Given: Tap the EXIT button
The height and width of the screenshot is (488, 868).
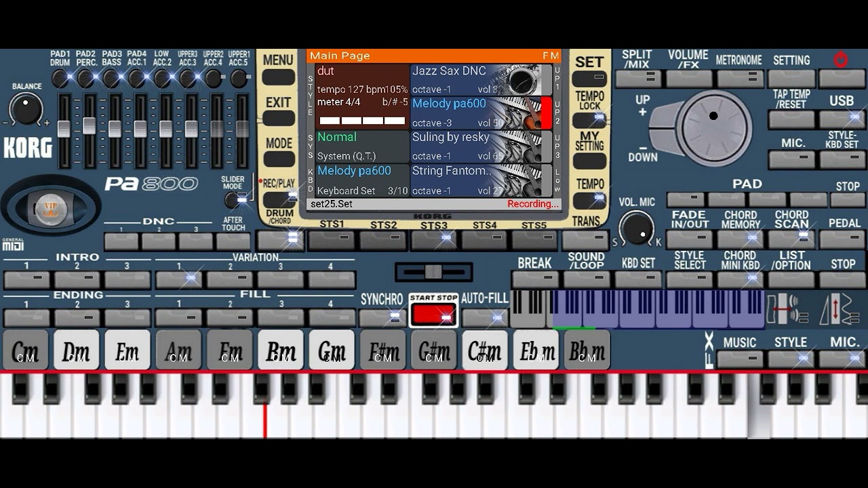Looking at the screenshot, I should coord(278,119).
